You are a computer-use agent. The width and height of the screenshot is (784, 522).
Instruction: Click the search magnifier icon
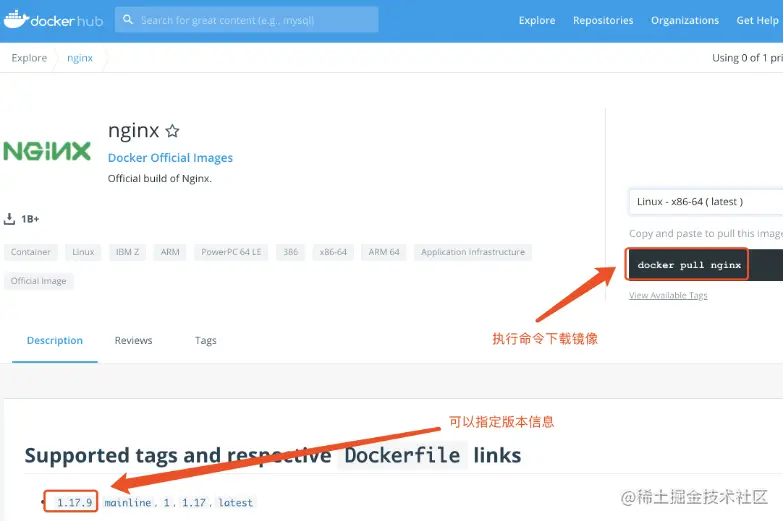(x=128, y=20)
